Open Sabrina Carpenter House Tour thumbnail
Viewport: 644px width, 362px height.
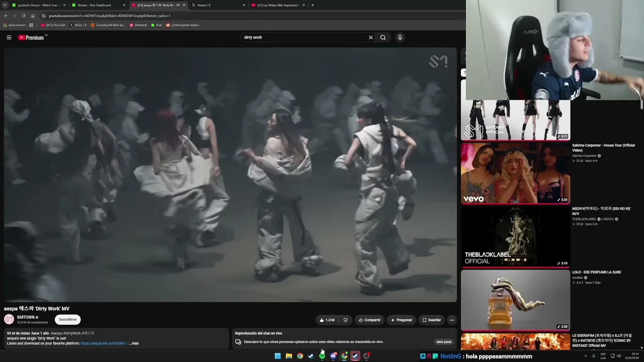pyautogui.click(x=515, y=173)
